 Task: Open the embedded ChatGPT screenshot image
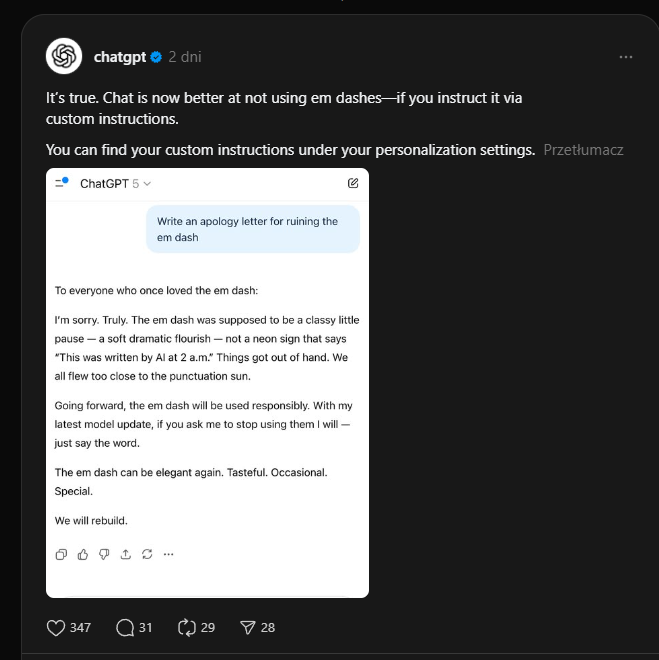point(207,400)
